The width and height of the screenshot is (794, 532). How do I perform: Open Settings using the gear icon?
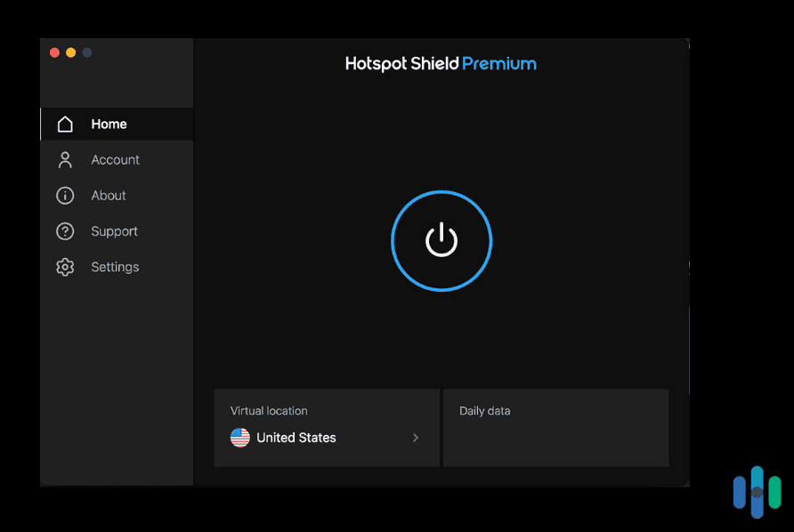coord(64,266)
